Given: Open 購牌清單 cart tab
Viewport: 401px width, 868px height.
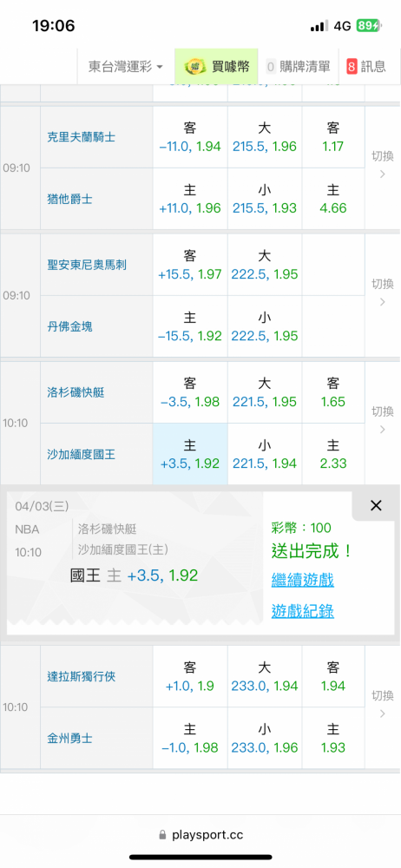Looking at the screenshot, I should pos(299,67).
